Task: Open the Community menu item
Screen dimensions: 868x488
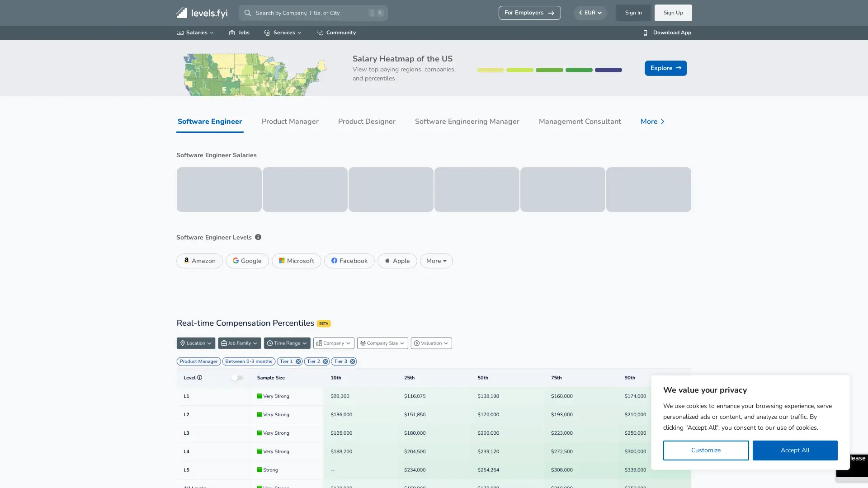Action: 340,33
